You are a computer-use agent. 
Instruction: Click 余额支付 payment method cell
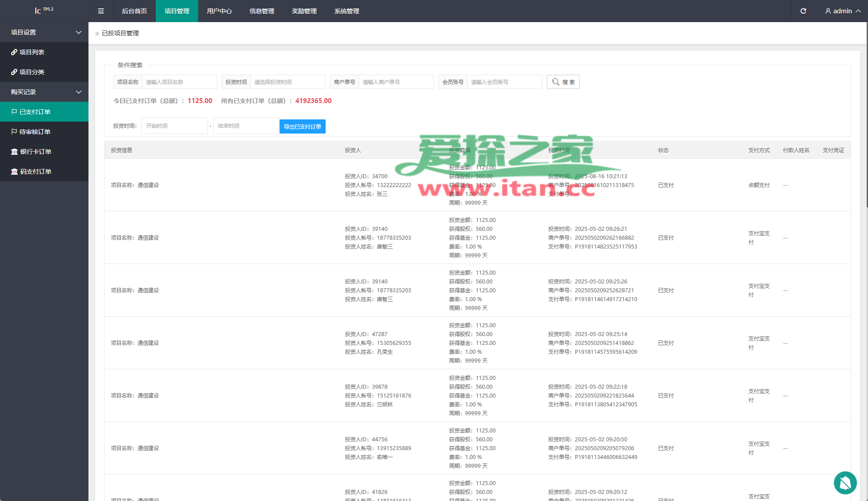pos(759,185)
